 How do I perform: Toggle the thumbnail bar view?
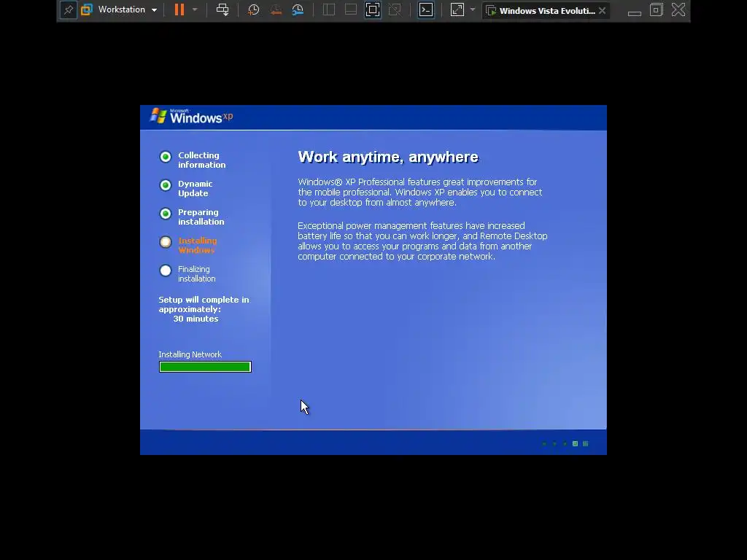[x=351, y=9]
